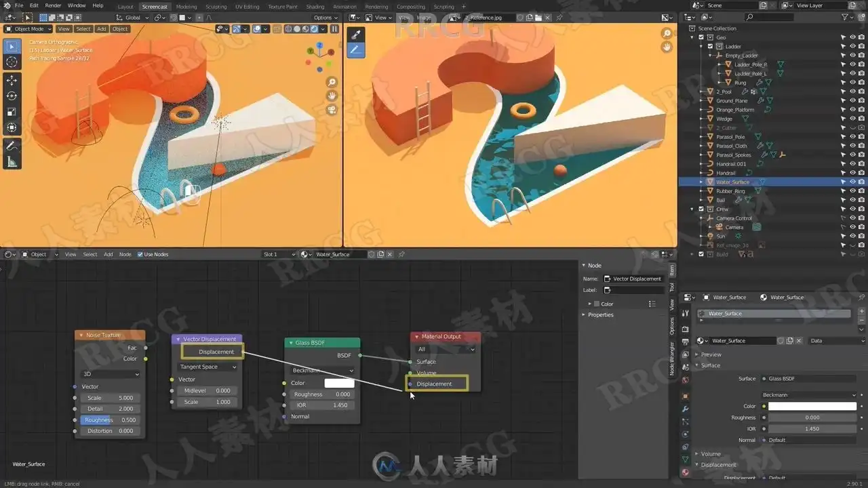Click the viewport zoom magnifier icon
The width and height of the screenshot is (868, 488).
click(x=332, y=82)
